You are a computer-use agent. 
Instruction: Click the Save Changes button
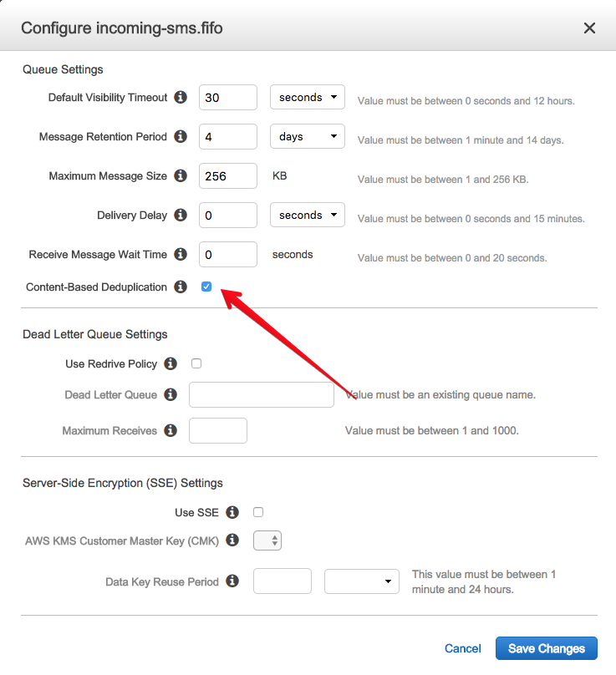pyautogui.click(x=547, y=648)
